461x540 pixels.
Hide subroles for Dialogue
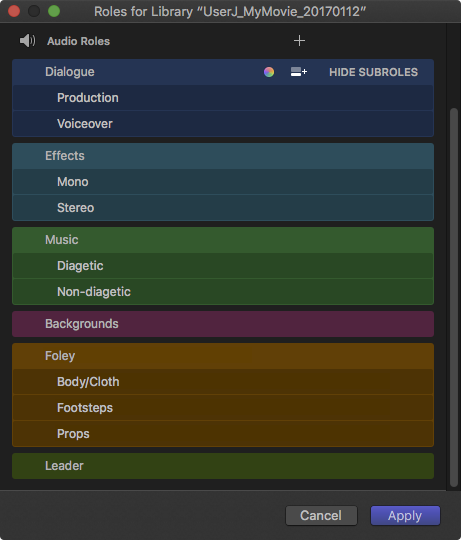tap(373, 72)
